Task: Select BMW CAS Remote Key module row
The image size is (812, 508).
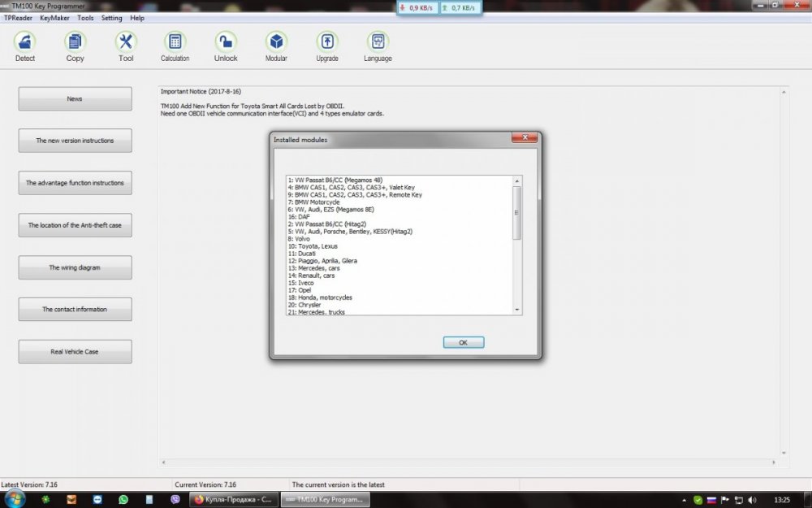Action: point(355,195)
